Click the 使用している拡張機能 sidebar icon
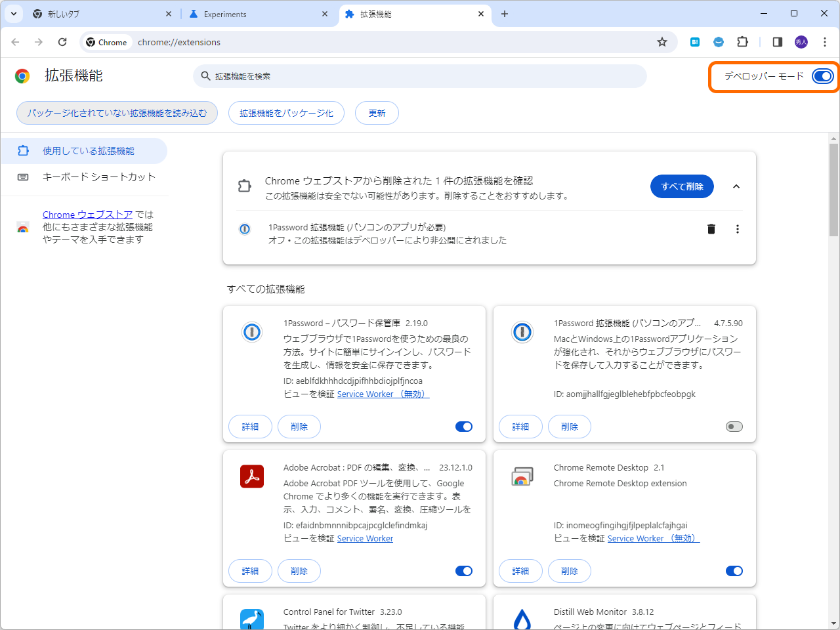Image resolution: width=840 pixels, height=630 pixels. (x=24, y=150)
